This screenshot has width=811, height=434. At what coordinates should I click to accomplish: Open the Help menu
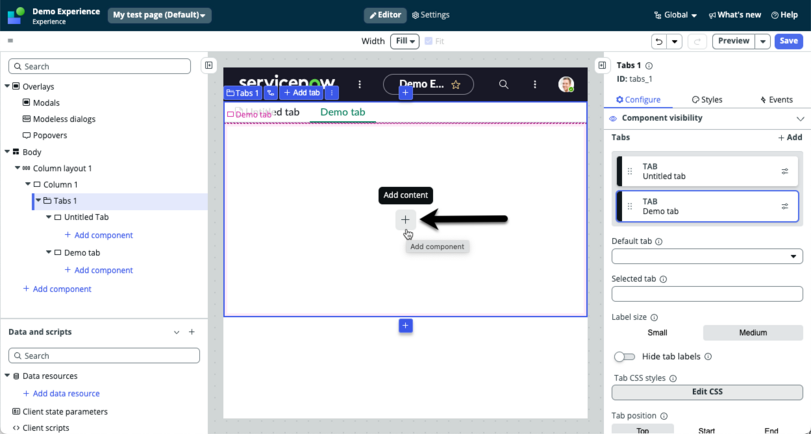click(x=784, y=15)
